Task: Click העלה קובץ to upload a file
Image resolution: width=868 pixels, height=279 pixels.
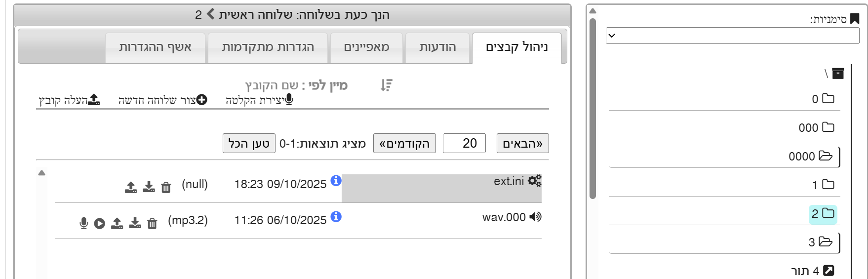Action: pos(70,100)
